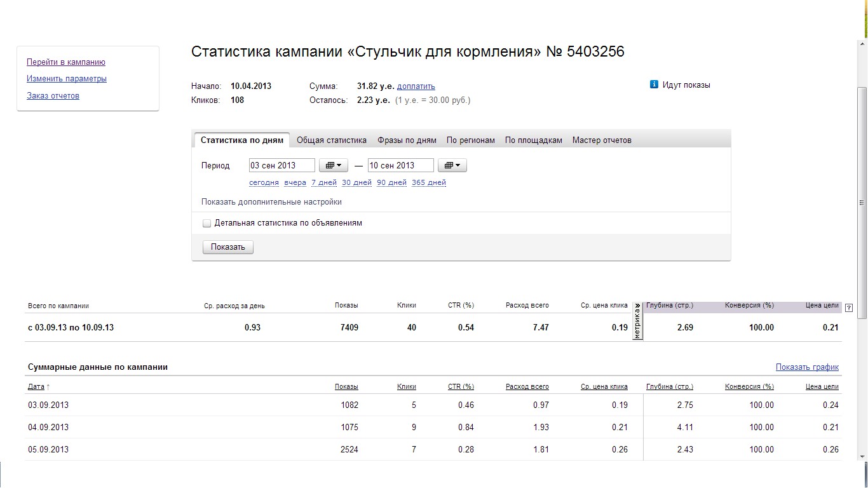The width and height of the screenshot is (868, 488).
Task: Click the impressions value '1082'
Action: tap(349, 405)
